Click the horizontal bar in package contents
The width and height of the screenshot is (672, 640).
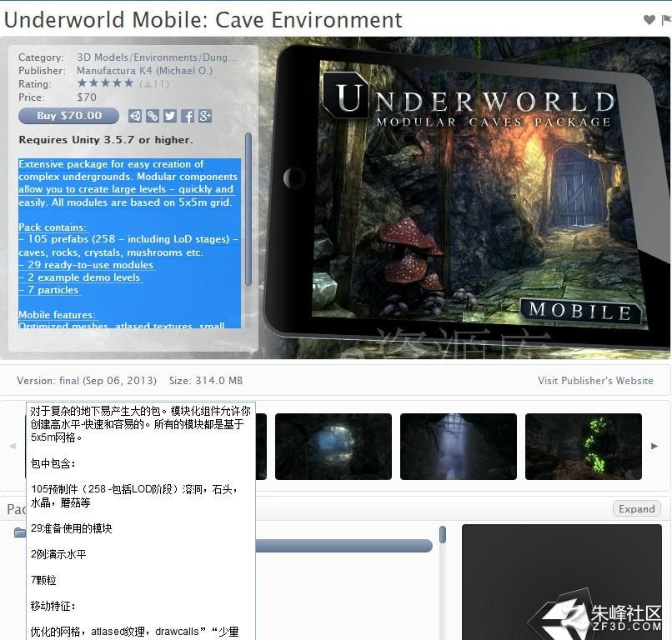tap(344, 546)
